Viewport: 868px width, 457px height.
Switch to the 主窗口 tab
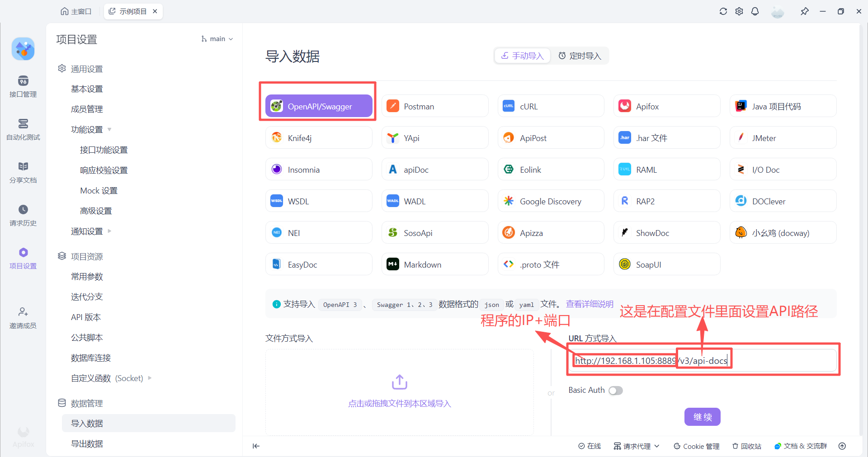(x=76, y=11)
